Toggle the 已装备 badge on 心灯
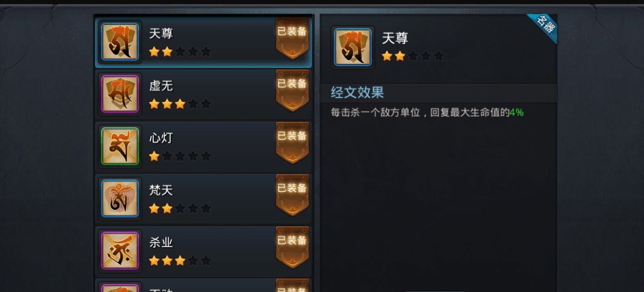 [292, 142]
